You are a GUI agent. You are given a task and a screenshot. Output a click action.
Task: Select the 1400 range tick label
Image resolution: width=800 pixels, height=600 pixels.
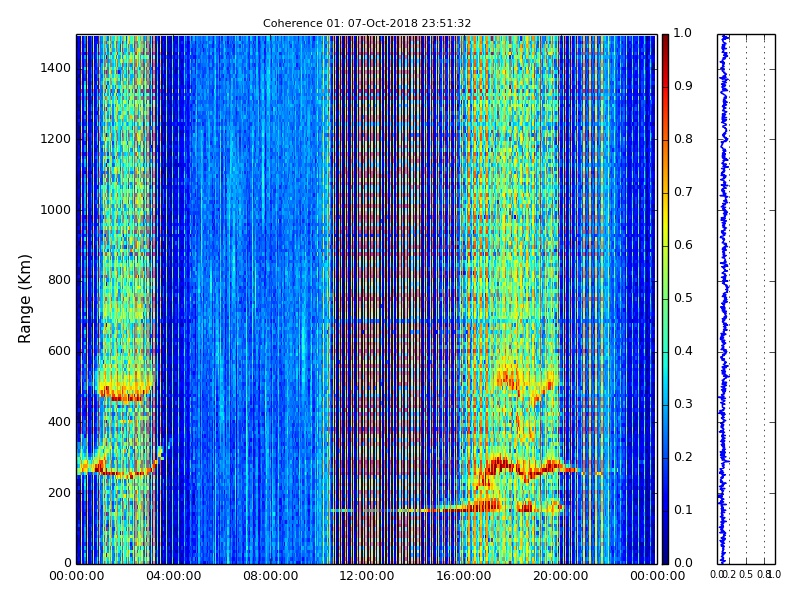[x=55, y=68]
